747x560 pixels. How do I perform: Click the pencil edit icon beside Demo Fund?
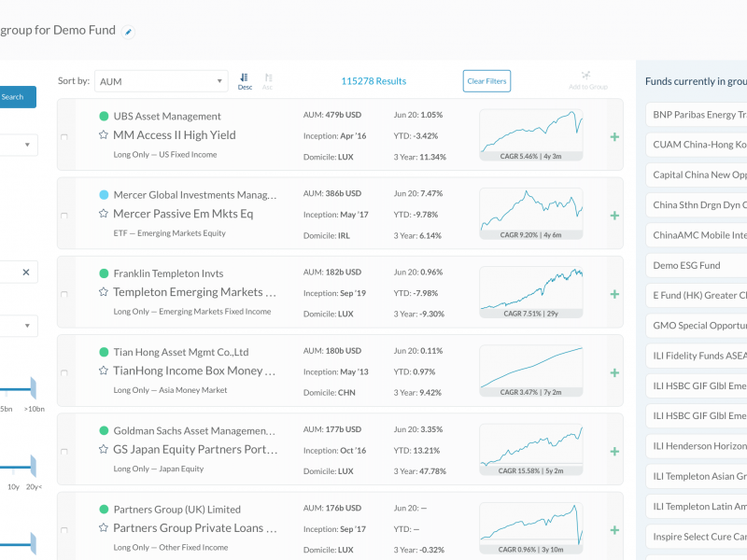tap(128, 32)
